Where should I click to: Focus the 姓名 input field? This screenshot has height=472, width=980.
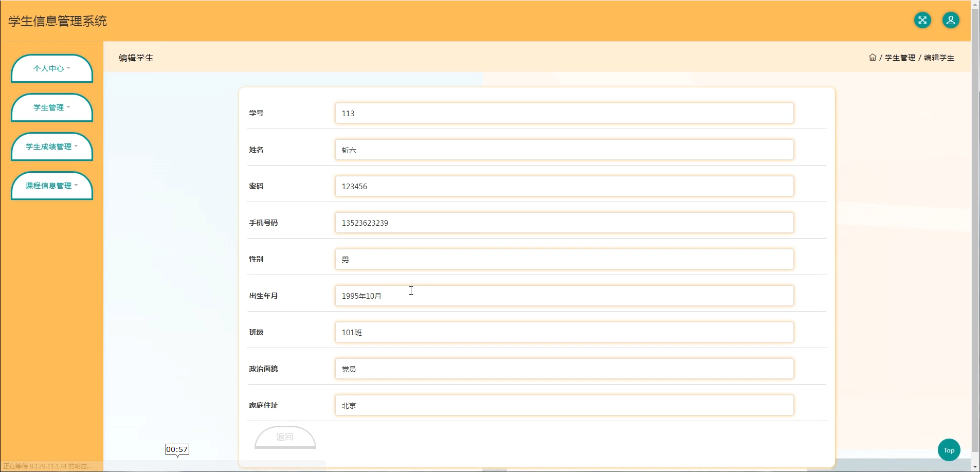point(564,150)
